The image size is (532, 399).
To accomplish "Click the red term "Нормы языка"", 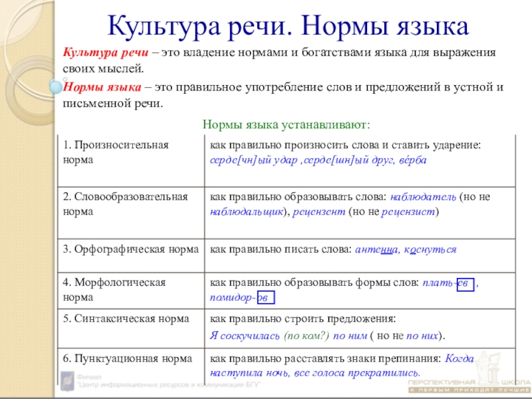I will tap(102, 87).
